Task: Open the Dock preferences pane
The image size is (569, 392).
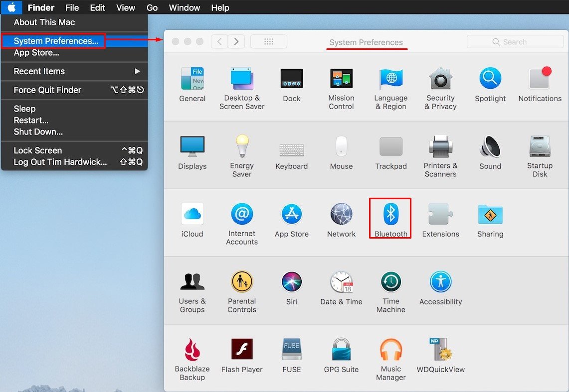Action: (x=292, y=84)
